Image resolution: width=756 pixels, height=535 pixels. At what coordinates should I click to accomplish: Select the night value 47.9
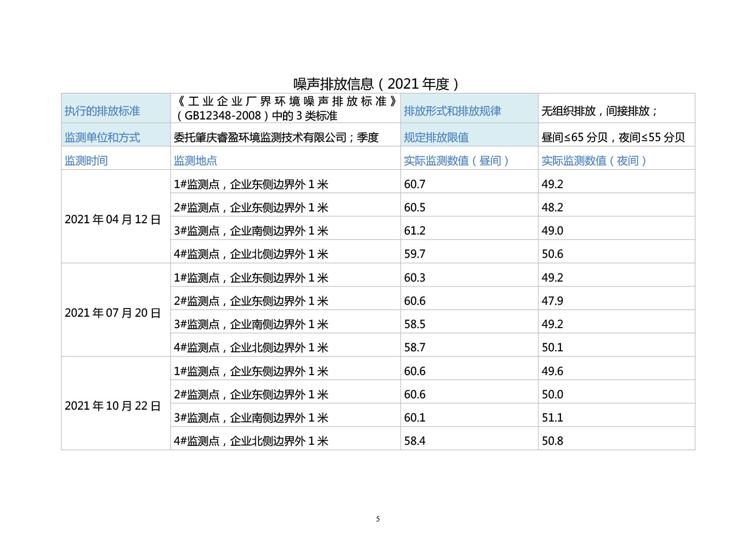617,298
